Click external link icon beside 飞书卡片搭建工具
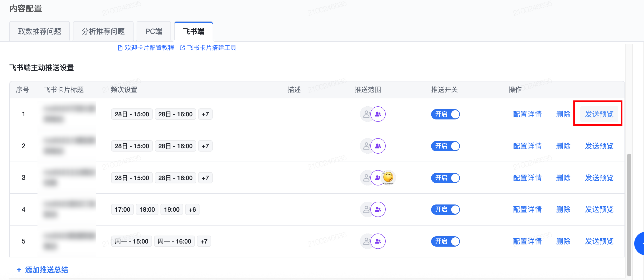The image size is (644, 280). [182, 48]
